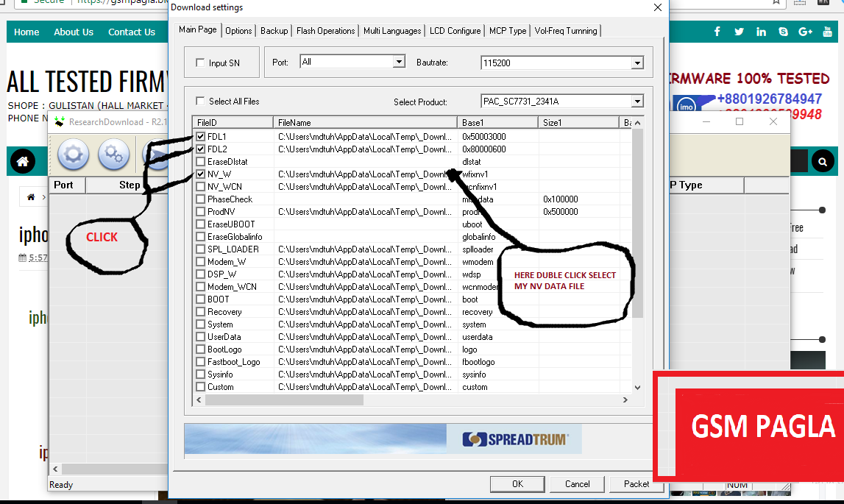
Task: Check the PhaseCheck checkbox
Action: [x=201, y=199]
